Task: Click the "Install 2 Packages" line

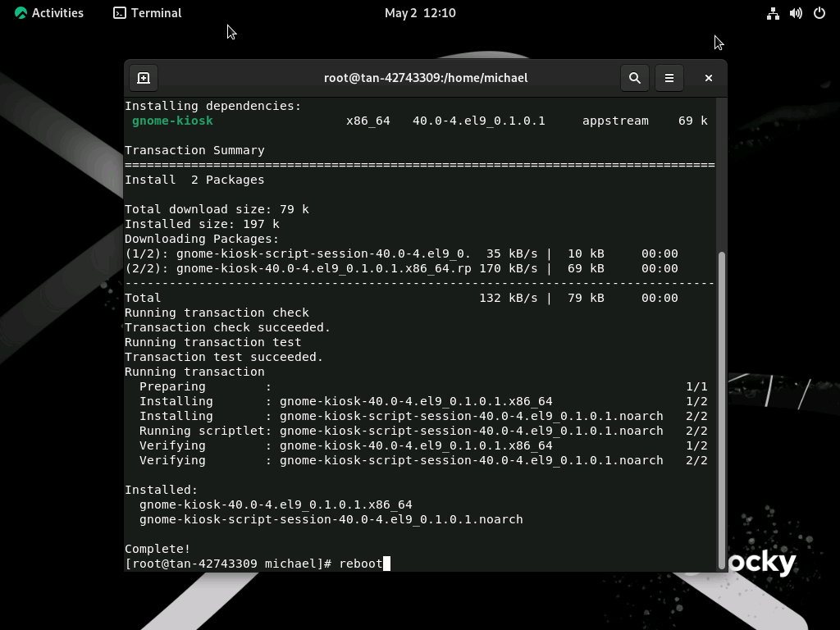Action: coord(194,180)
